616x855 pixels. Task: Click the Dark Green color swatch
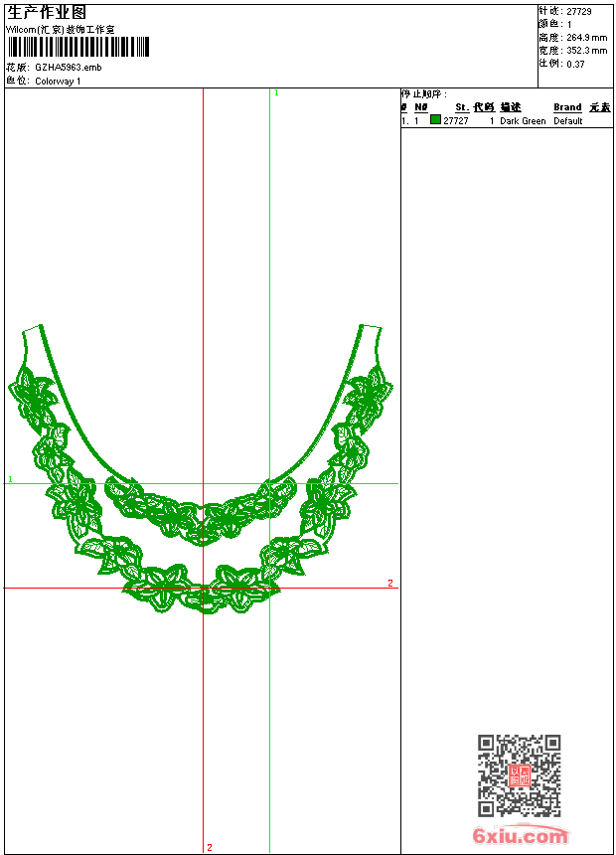[435, 119]
